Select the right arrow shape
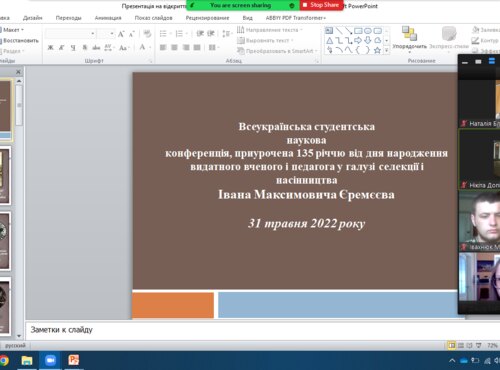The image size is (500, 370). (x=358, y=41)
